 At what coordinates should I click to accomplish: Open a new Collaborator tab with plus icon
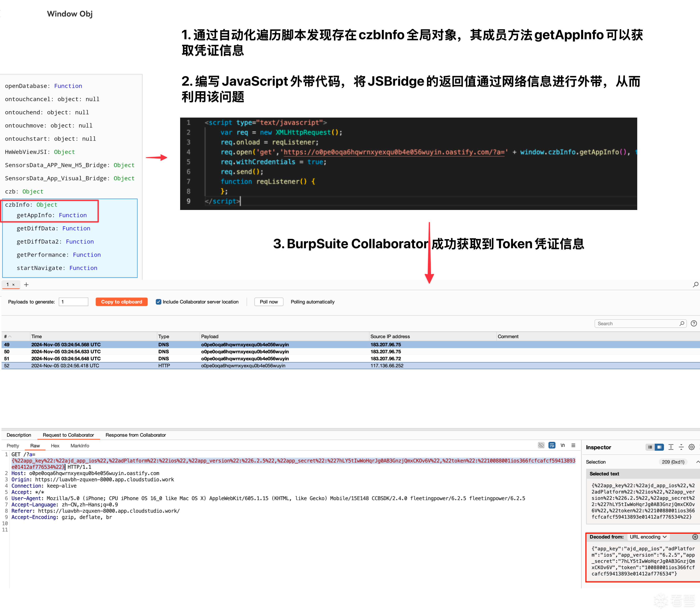tap(26, 284)
